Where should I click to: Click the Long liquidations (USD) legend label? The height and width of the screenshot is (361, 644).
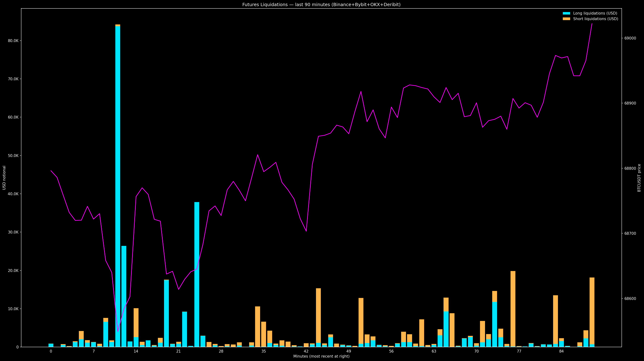595,13
